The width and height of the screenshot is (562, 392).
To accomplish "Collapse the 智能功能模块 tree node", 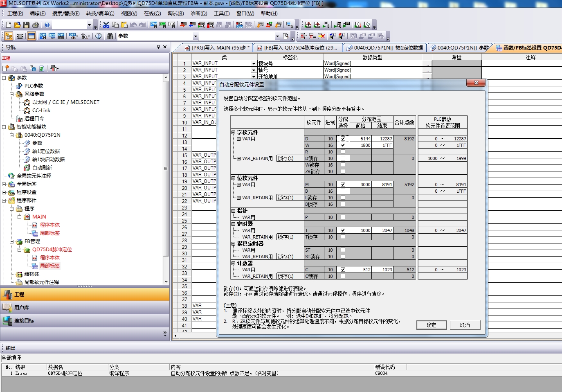I will (x=4, y=127).
